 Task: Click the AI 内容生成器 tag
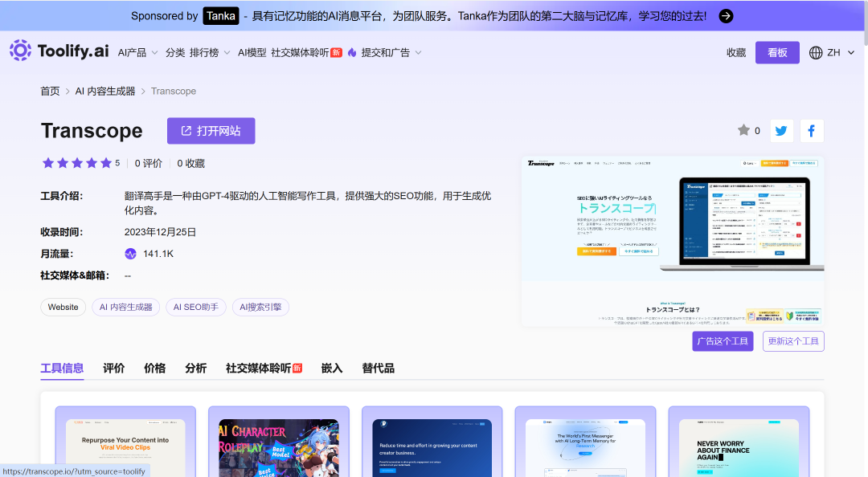click(x=125, y=307)
